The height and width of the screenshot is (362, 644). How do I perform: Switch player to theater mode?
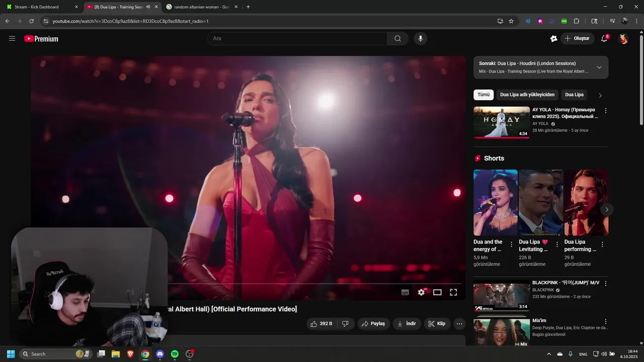[437, 292]
